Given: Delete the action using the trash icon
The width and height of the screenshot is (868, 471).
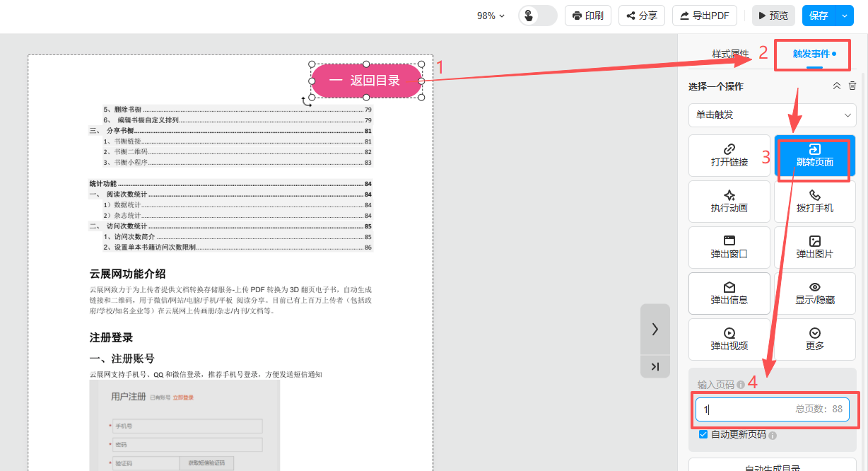Looking at the screenshot, I should [x=852, y=86].
